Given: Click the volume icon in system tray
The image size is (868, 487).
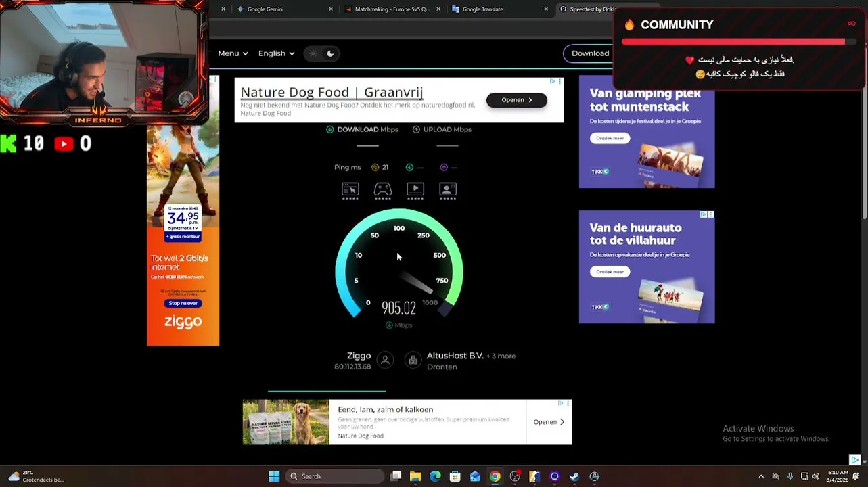Looking at the screenshot, I should pyautogui.click(x=816, y=476).
